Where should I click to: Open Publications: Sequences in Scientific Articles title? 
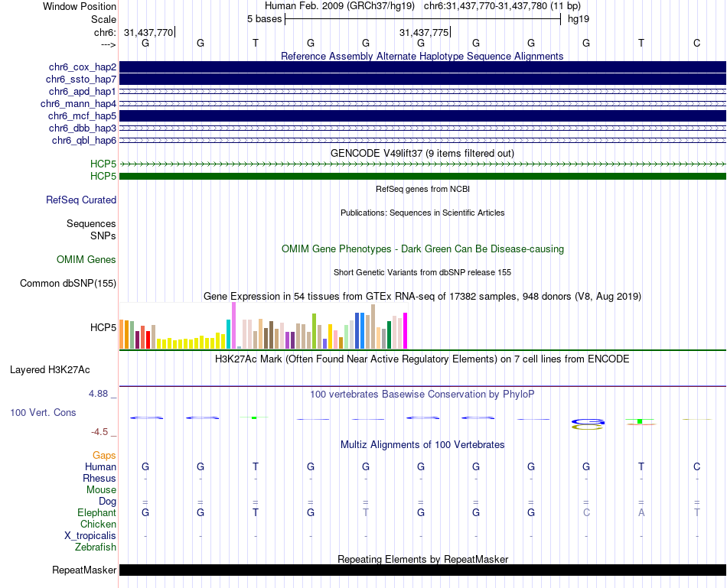point(422,213)
